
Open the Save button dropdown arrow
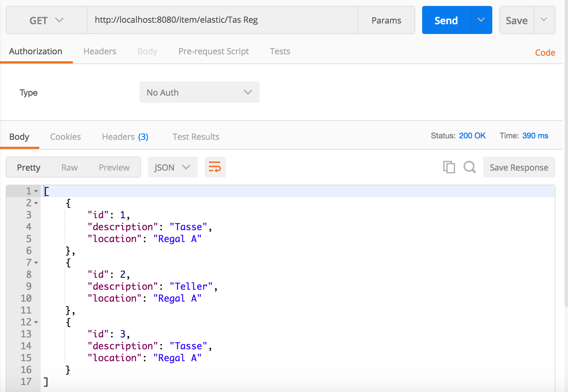544,20
